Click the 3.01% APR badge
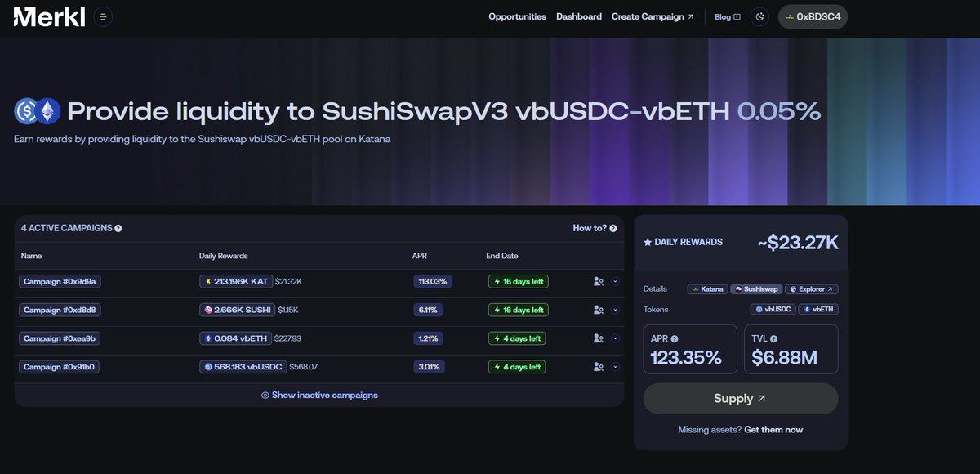The width and height of the screenshot is (980, 474). pos(429,367)
